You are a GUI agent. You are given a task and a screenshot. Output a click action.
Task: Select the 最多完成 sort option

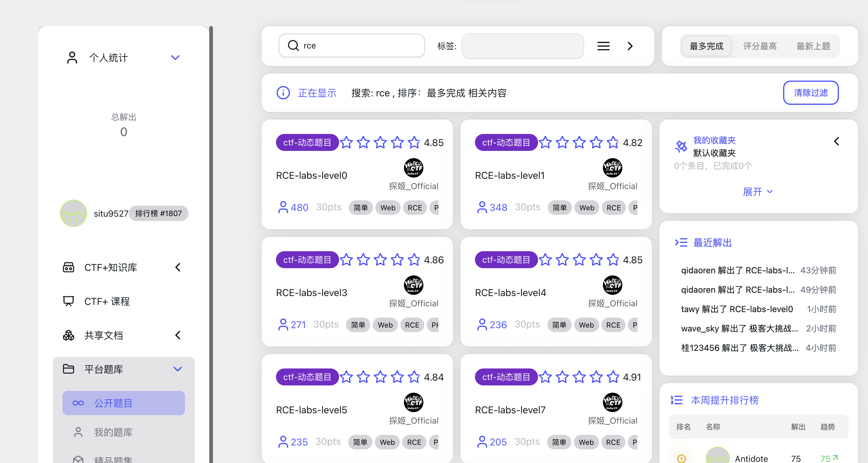pos(706,46)
